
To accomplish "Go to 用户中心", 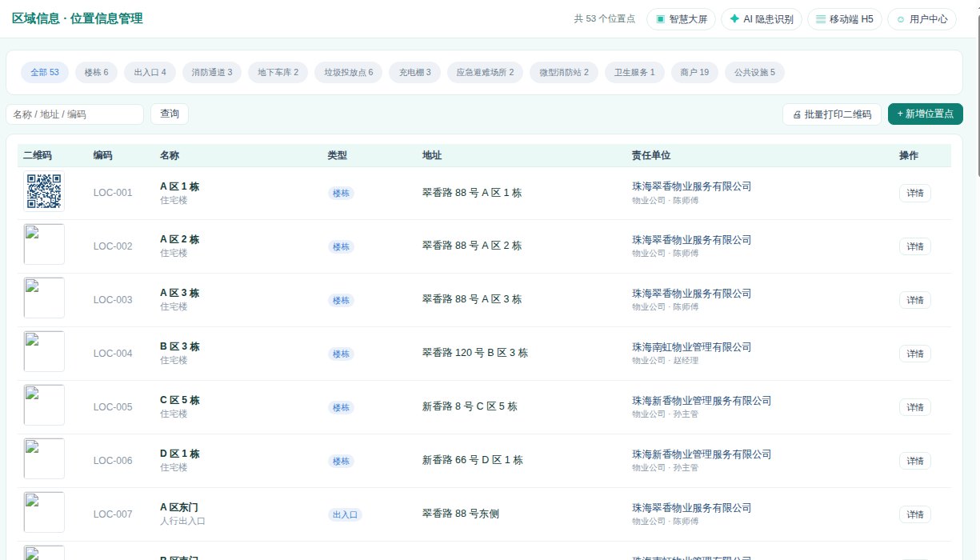I will (x=922, y=19).
